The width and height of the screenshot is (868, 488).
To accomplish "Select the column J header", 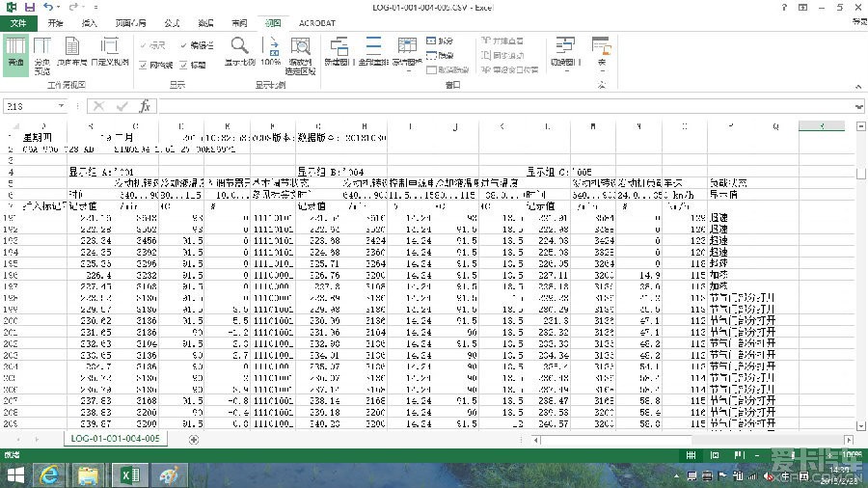I will [x=455, y=126].
